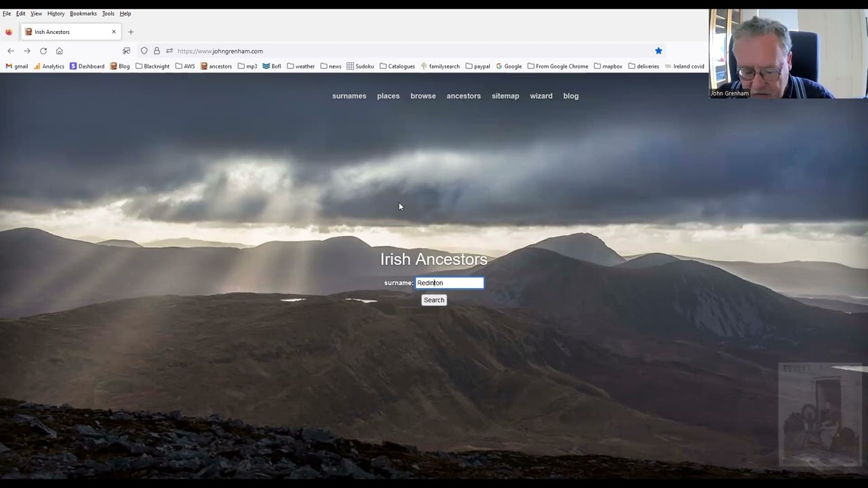Open the tracking protection shield
The width and height of the screenshot is (868, 488).
click(144, 51)
